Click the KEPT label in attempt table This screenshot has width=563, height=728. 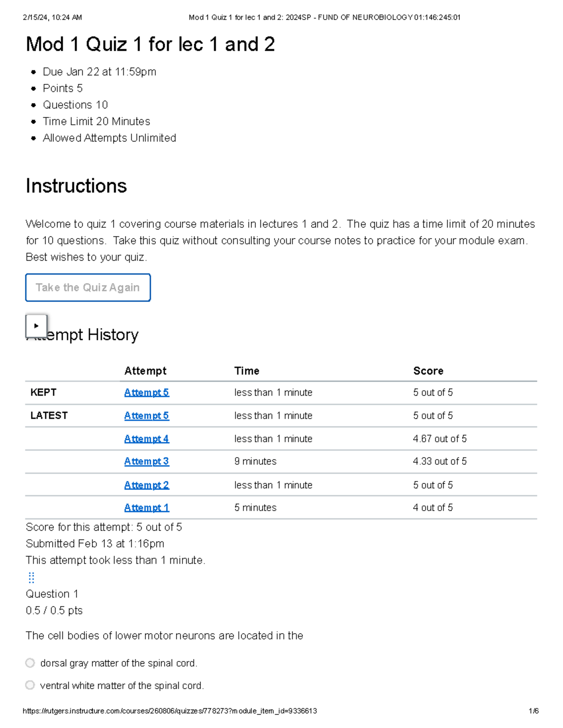click(43, 392)
